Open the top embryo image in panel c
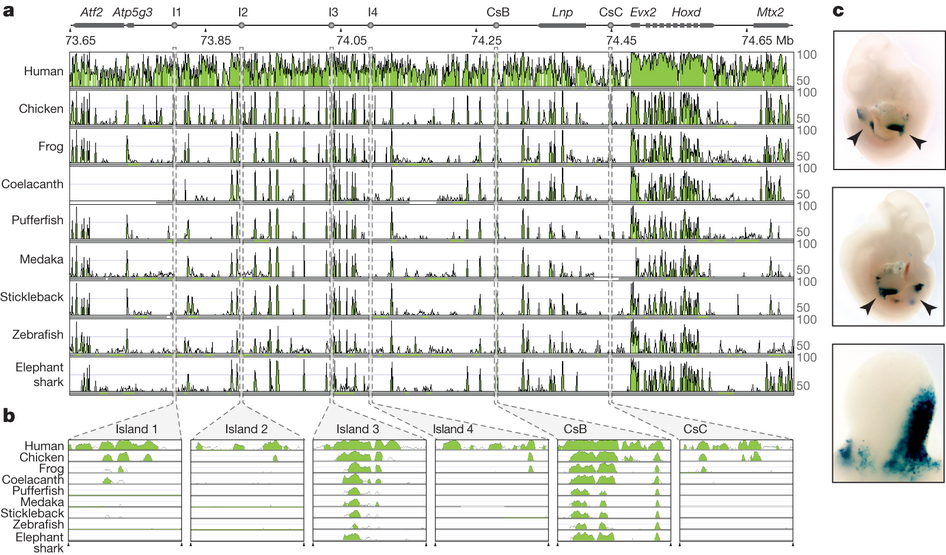The width and height of the screenshot is (946, 555). click(x=888, y=100)
